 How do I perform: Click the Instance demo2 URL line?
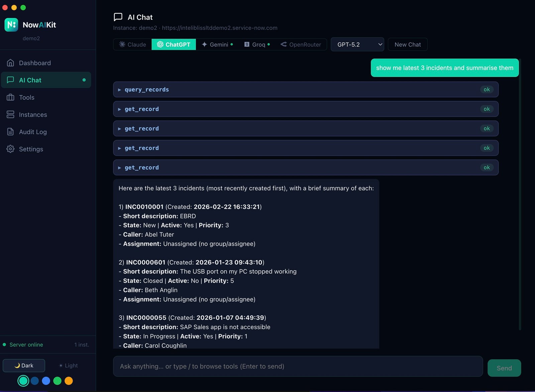tap(195, 28)
